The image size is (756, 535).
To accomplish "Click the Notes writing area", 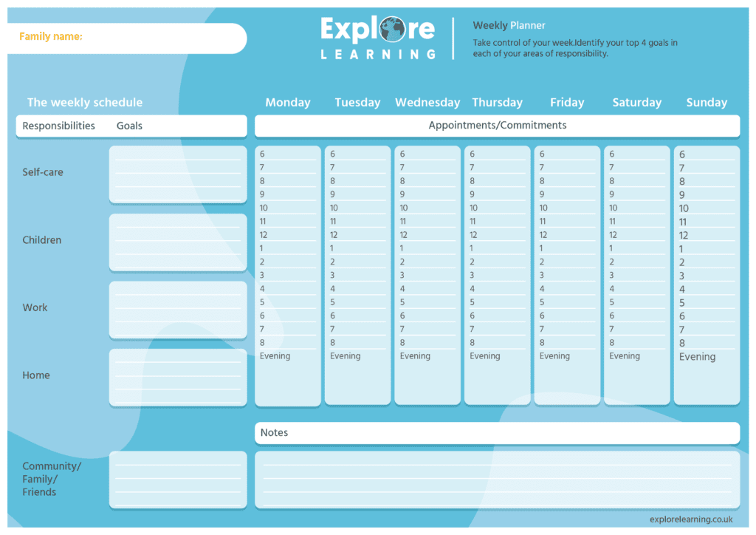I will [497, 479].
